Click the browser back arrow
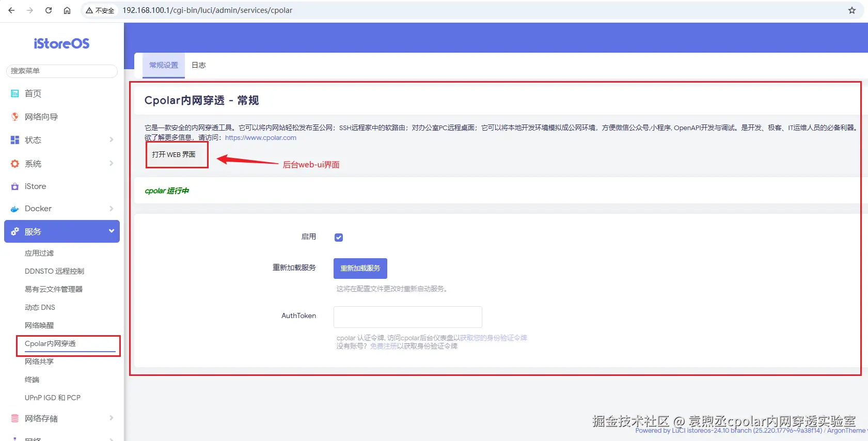868x441 pixels. point(11,10)
